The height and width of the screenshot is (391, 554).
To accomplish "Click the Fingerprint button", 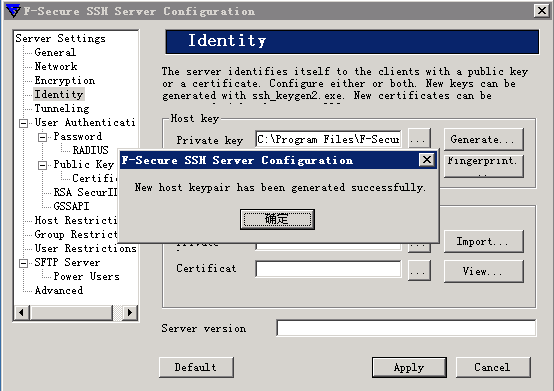I will pos(483,165).
